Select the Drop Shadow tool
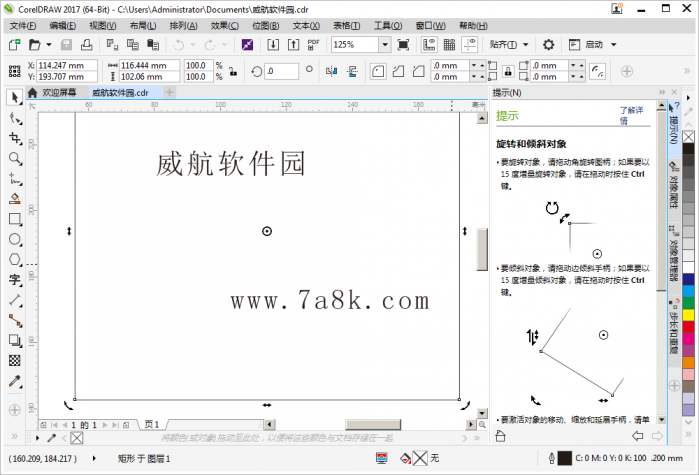 [x=15, y=340]
